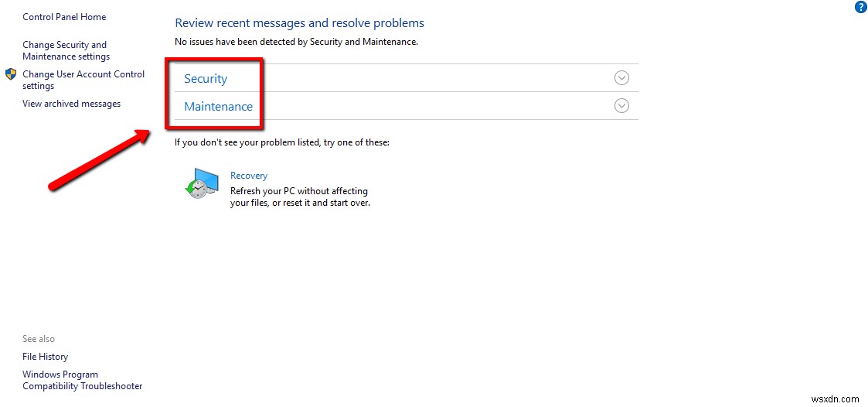Open the Maintenance heading
868x407 pixels.
click(x=218, y=107)
